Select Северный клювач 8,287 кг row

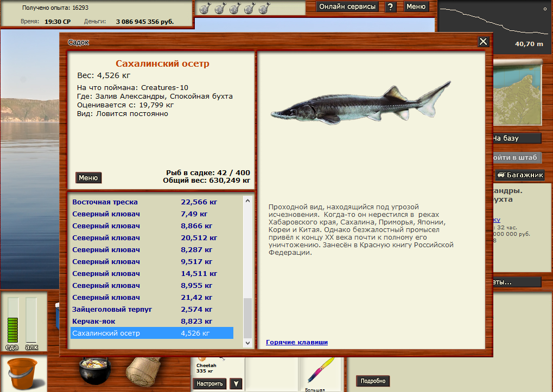pyautogui.click(x=151, y=250)
